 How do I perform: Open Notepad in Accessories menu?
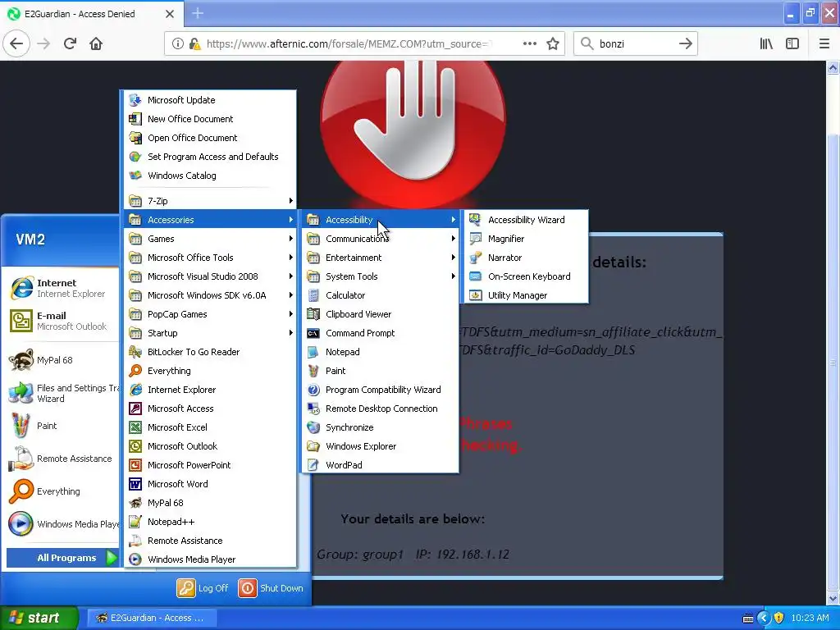(x=380, y=352)
